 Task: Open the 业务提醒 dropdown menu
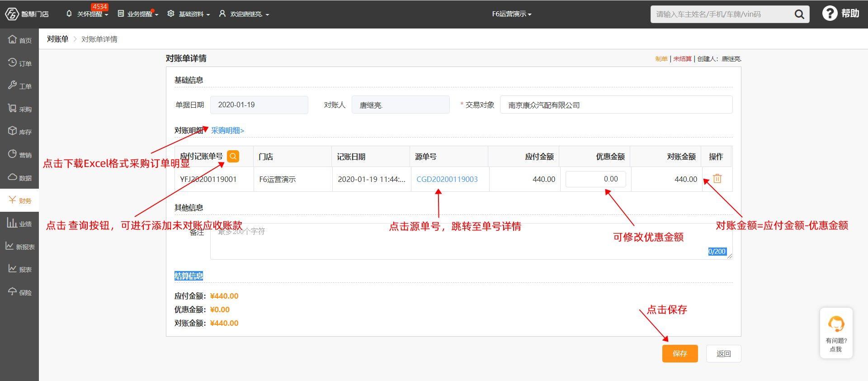coord(138,14)
